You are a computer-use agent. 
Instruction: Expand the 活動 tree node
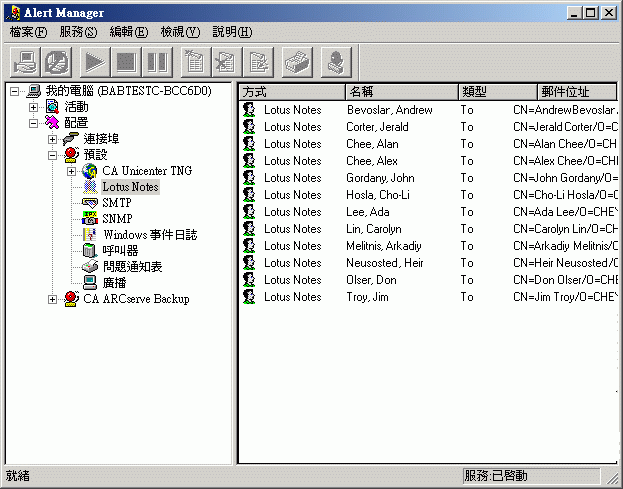[x=33, y=107]
